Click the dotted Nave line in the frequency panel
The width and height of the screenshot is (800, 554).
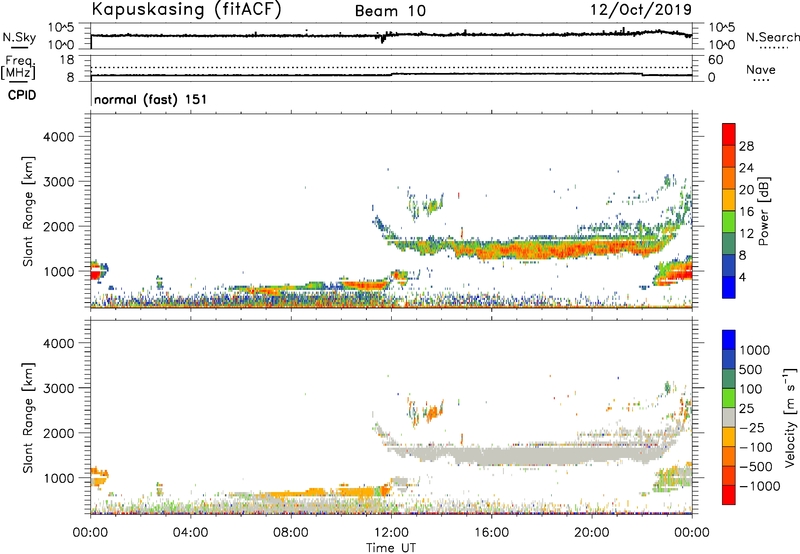[x=391, y=67]
